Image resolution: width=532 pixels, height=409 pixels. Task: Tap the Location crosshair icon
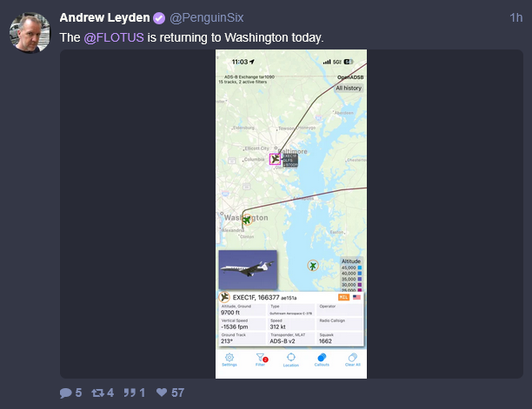click(x=290, y=360)
